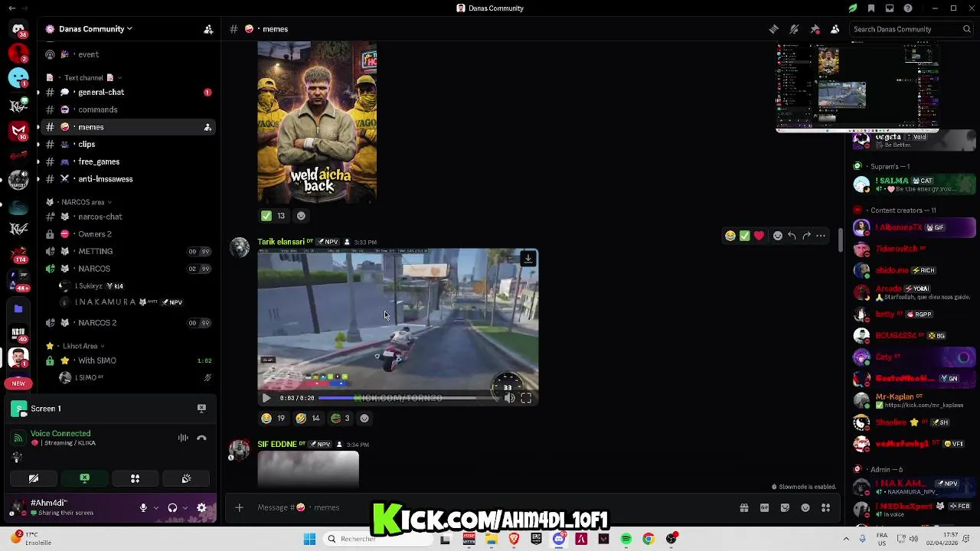
Task: Play the GTA motorcycle video
Action: (266, 398)
